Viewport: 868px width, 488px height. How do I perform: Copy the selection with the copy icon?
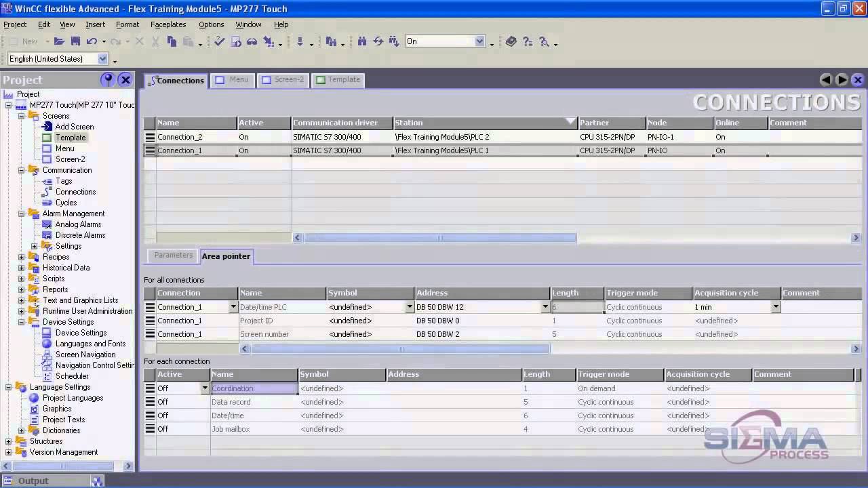172,41
